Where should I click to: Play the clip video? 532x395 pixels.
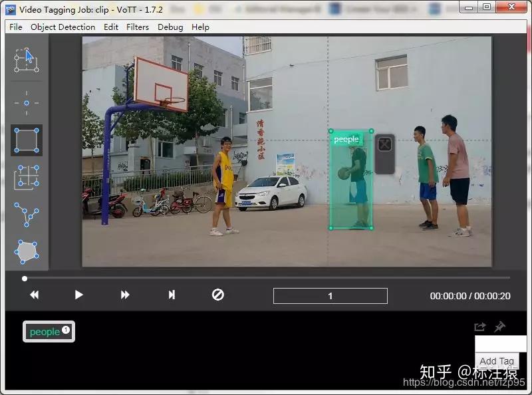tap(78, 295)
